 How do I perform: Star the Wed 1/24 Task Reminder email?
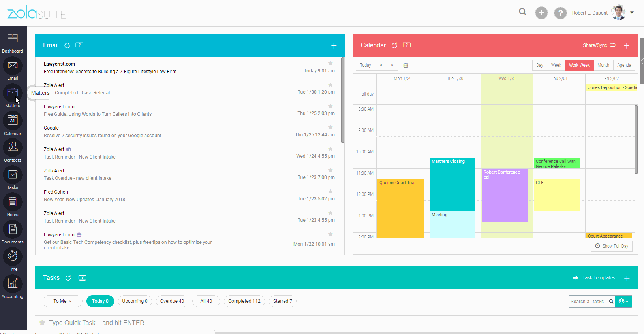click(x=330, y=149)
